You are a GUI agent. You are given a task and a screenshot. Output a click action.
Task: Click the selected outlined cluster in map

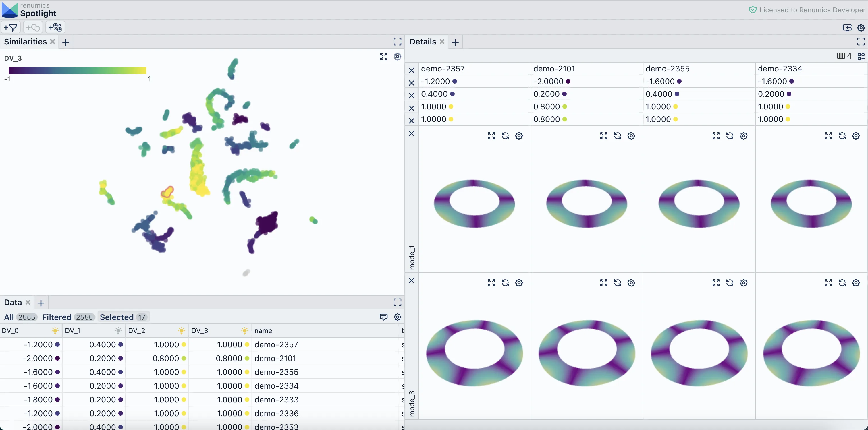click(167, 192)
